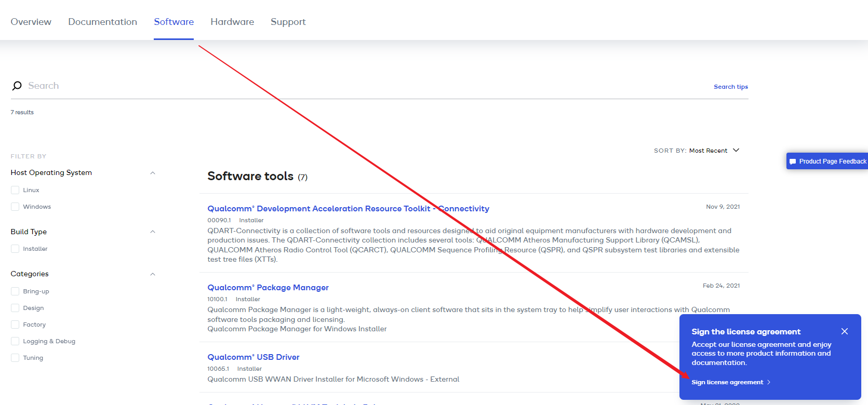The height and width of the screenshot is (405, 868).
Task: Check the Bring-up category
Action: coord(15,291)
